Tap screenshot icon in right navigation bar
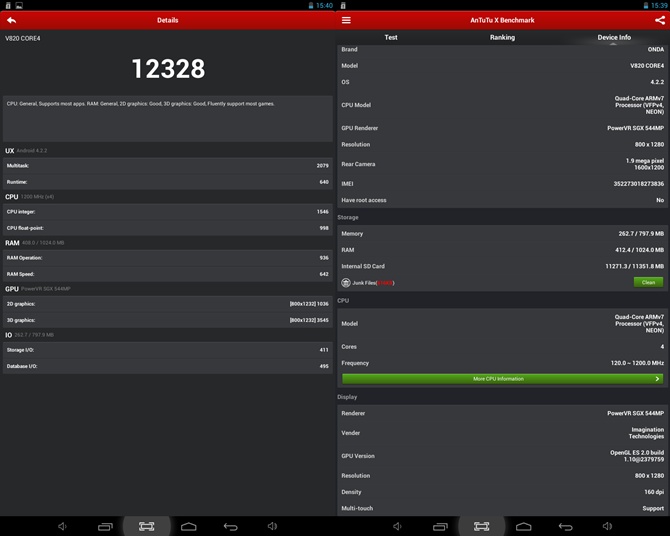 pos(482,526)
